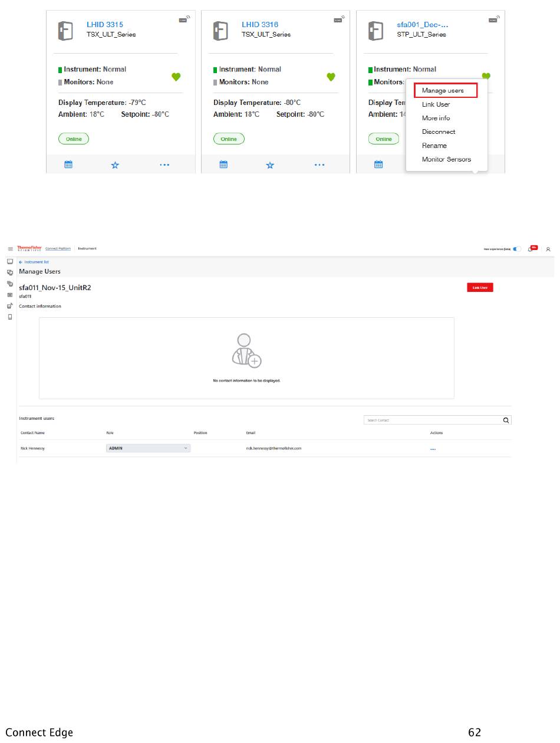Image resolution: width=560 pixels, height=743 pixels.
Task: Select Monitor Sensors from context menu
Action: pyautogui.click(x=446, y=159)
